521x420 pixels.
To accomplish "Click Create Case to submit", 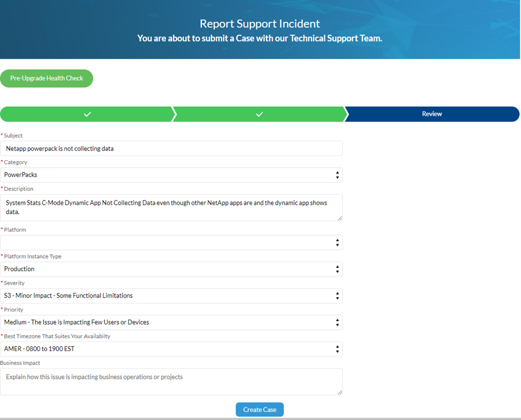I will click(x=260, y=409).
